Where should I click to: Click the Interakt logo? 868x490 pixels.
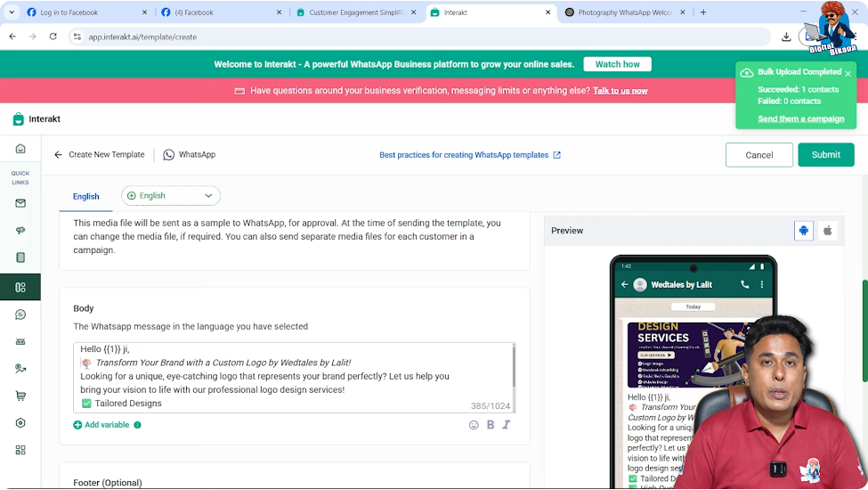pos(36,118)
